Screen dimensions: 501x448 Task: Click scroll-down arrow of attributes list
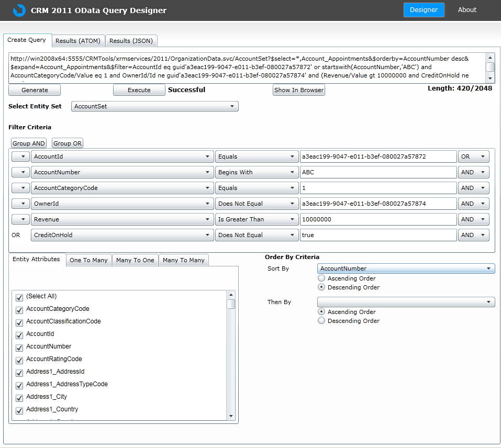(231, 416)
